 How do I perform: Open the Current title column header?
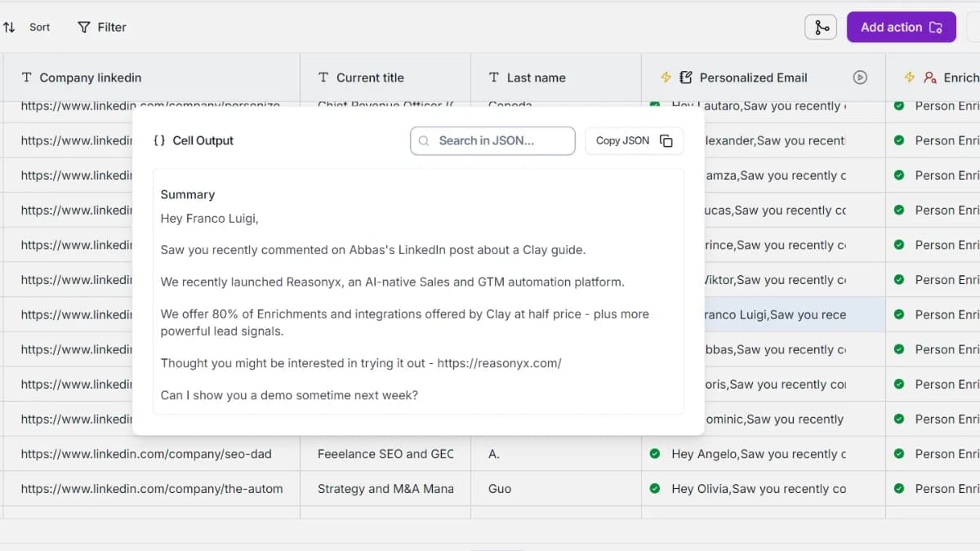coord(369,78)
